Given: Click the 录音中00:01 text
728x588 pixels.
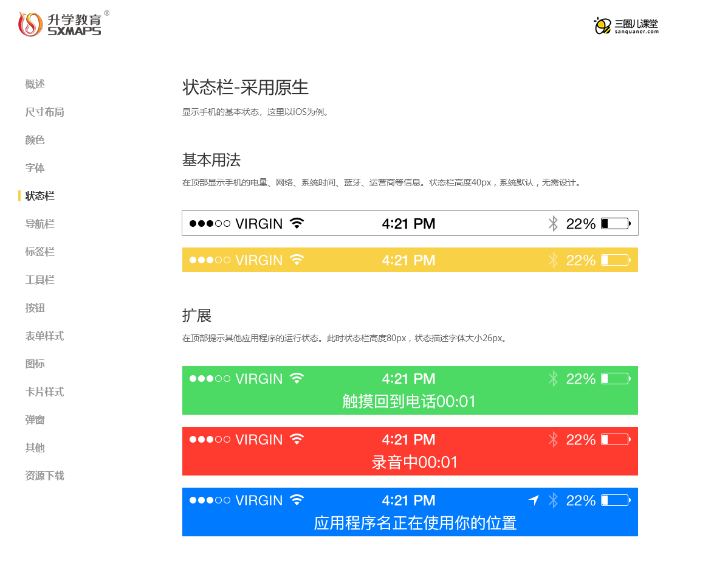Looking at the screenshot, I should pyautogui.click(x=414, y=462).
